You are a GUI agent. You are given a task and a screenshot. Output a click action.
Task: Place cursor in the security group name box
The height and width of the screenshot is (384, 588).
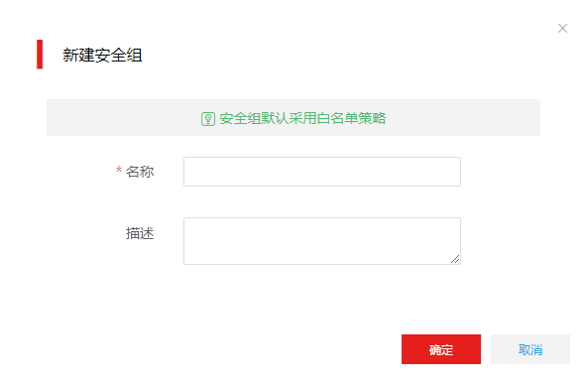pos(322,172)
